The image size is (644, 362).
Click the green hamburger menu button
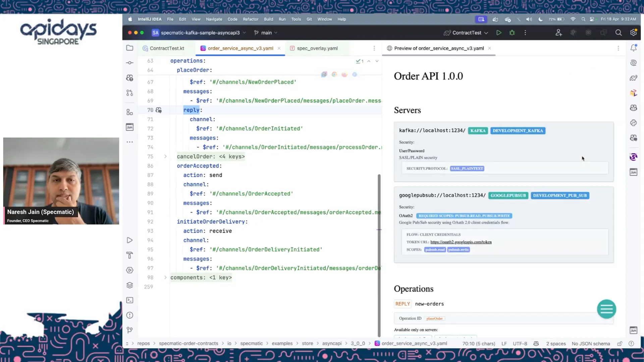pyautogui.click(x=606, y=309)
